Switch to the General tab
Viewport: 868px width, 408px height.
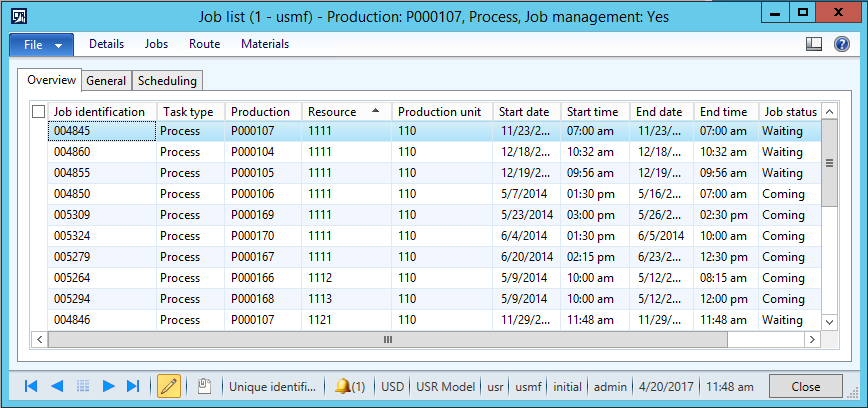pyautogui.click(x=106, y=81)
